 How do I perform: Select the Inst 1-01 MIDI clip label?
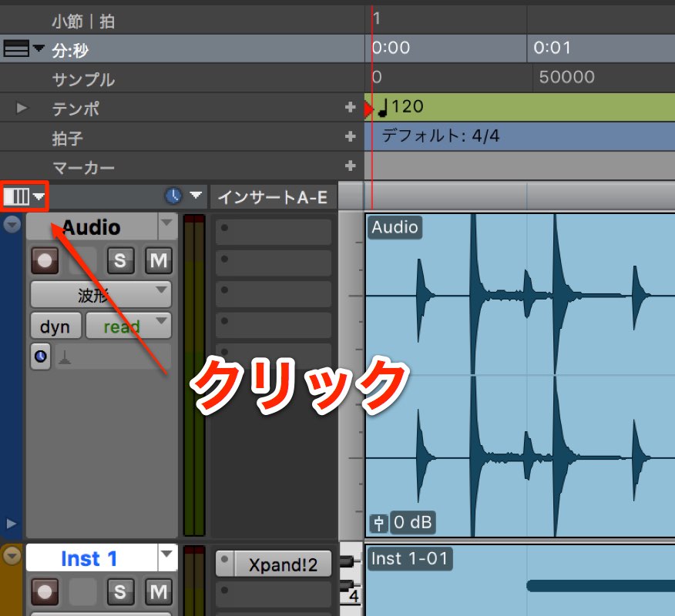tap(409, 559)
